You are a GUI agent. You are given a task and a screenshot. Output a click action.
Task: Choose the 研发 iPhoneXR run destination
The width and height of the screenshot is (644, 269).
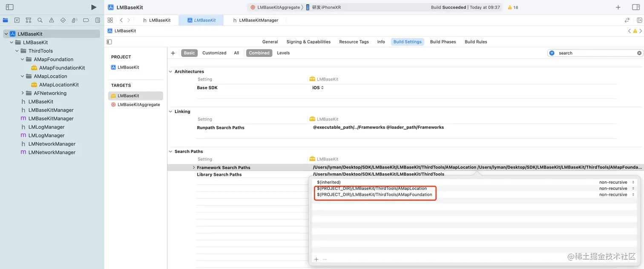(324, 7)
